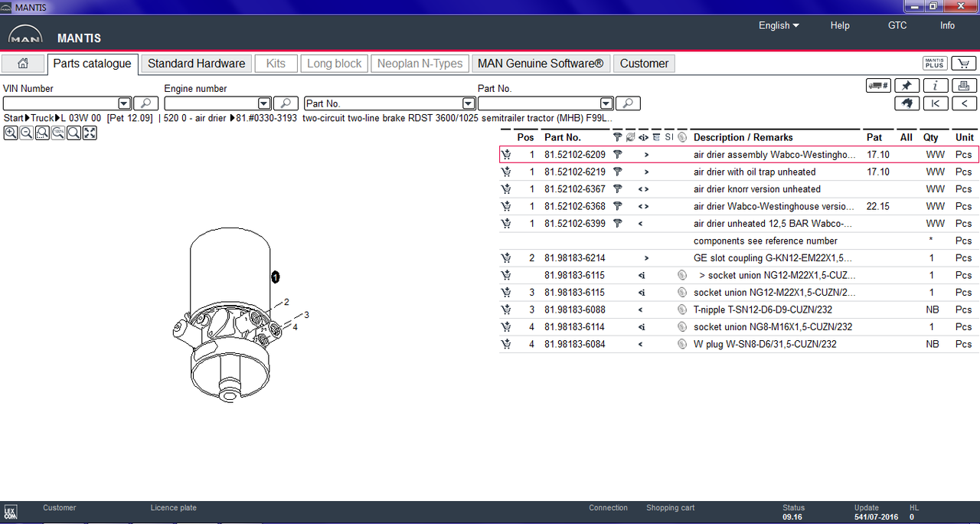Open the Info menu

pyautogui.click(x=947, y=25)
